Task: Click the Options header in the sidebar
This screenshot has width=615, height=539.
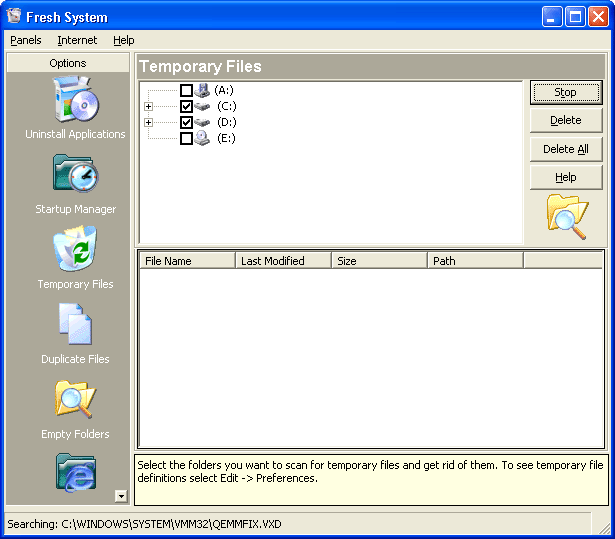Action: coord(68,63)
